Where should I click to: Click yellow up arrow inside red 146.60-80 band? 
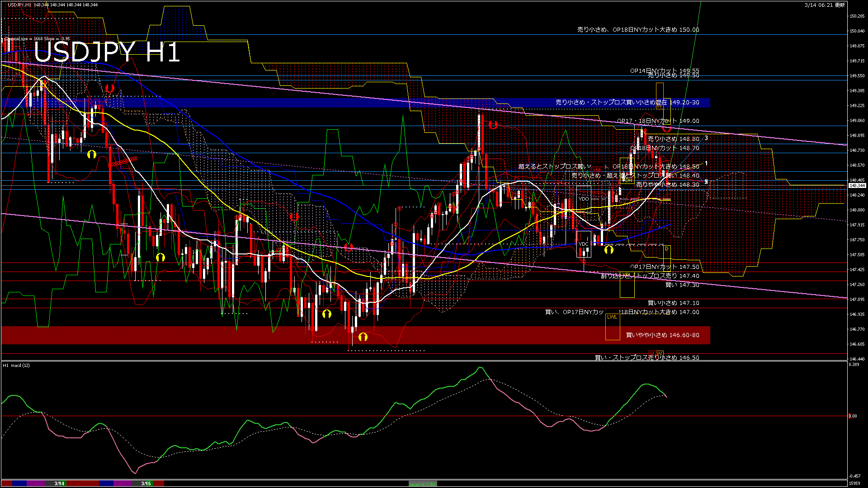[x=363, y=337]
